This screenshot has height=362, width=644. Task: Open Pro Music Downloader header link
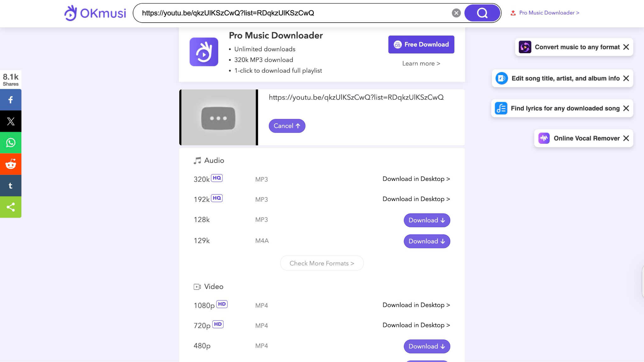pos(549,13)
